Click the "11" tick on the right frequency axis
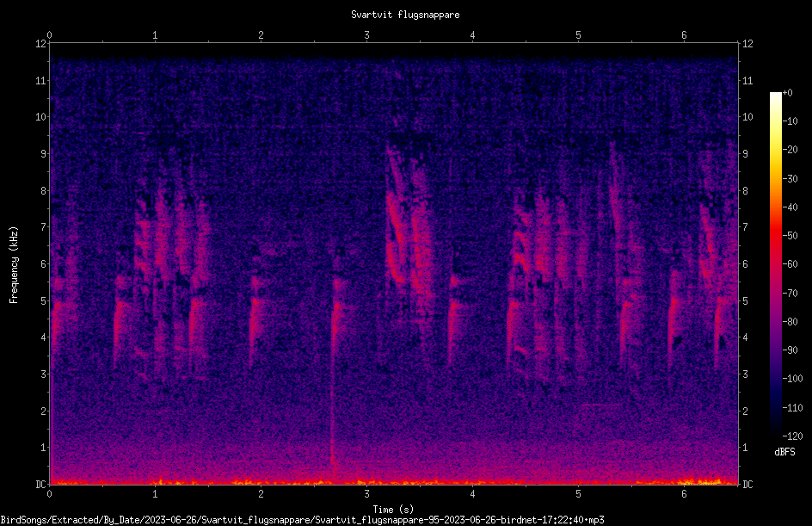812x526 pixels. [x=747, y=81]
